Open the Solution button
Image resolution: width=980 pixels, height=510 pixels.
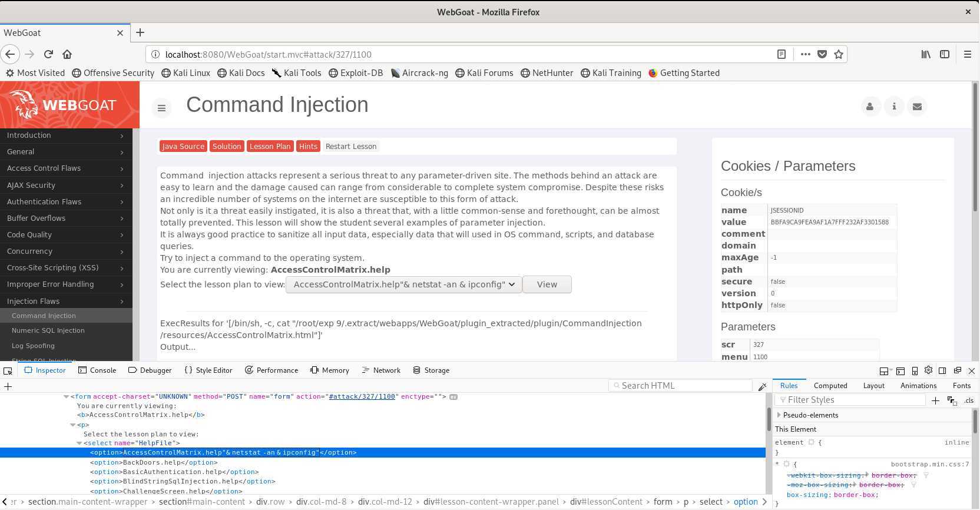pos(227,147)
